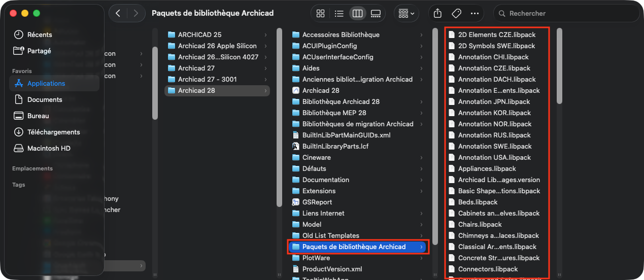Click scrollbar of the libpack files column
This screenshot has width=644, height=280.
click(559, 66)
